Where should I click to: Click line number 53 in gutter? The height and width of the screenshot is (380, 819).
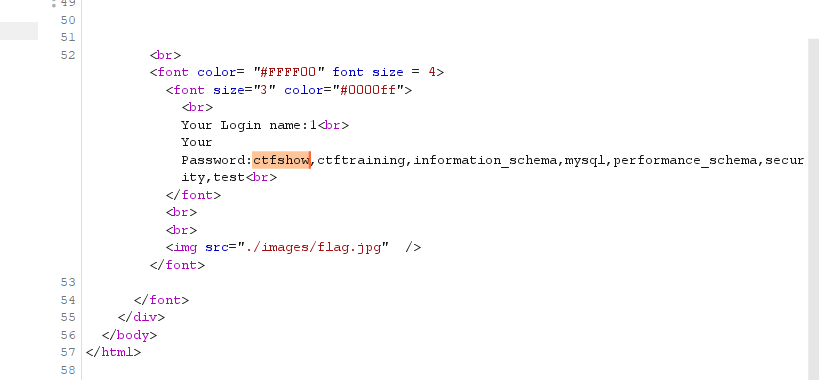(x=68, y=282)
